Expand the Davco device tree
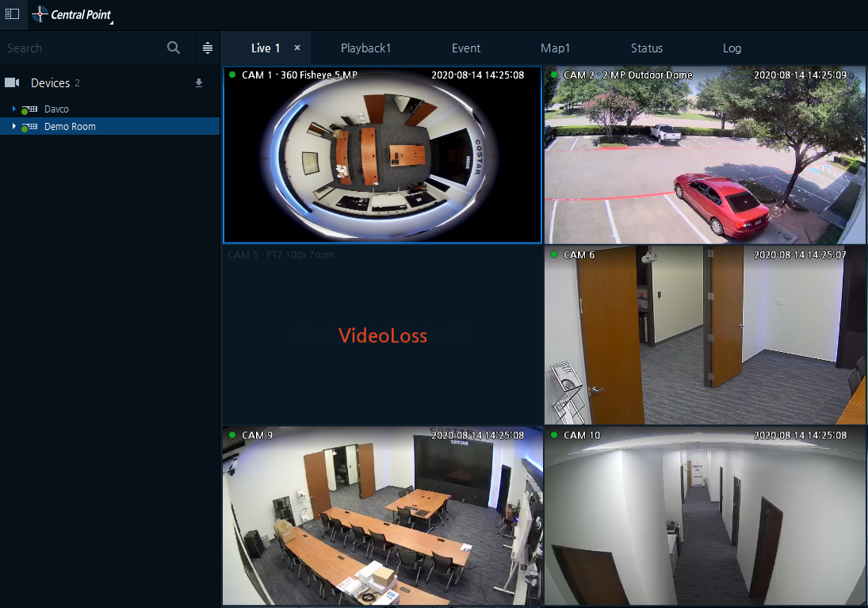The width and height of the screenshot is (868, 608). point(13,109)
